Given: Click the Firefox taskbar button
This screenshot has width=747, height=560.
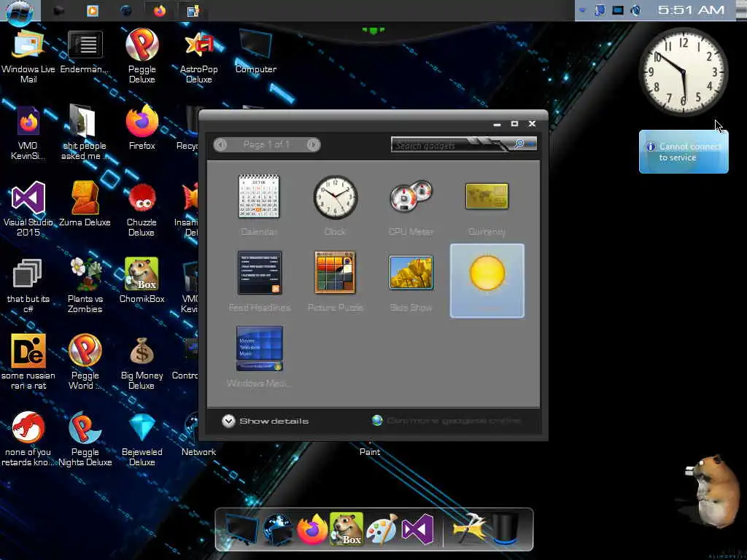Looking at the screenshot, I should (x=160, y=10).
